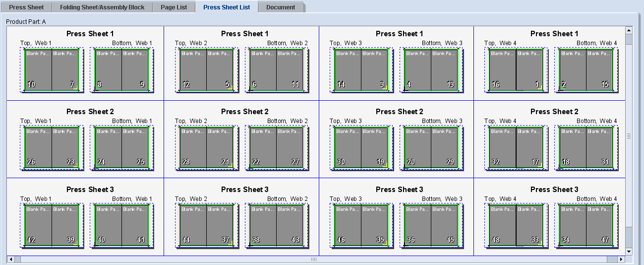Select Press Sheet 2 Bottom Web 1 thumbnail (pages 24, 25)
The height and width of the screenshot is (265, 644).
click(121, 148)
